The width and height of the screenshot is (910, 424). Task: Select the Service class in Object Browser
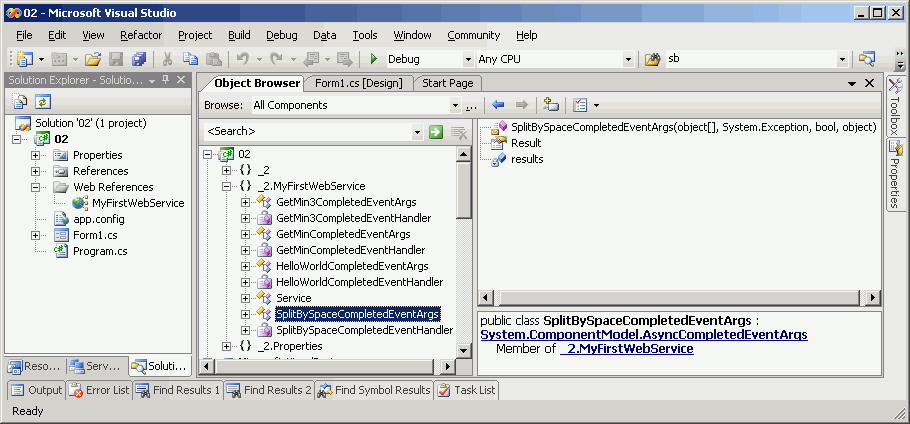click(x=294, y=298)
